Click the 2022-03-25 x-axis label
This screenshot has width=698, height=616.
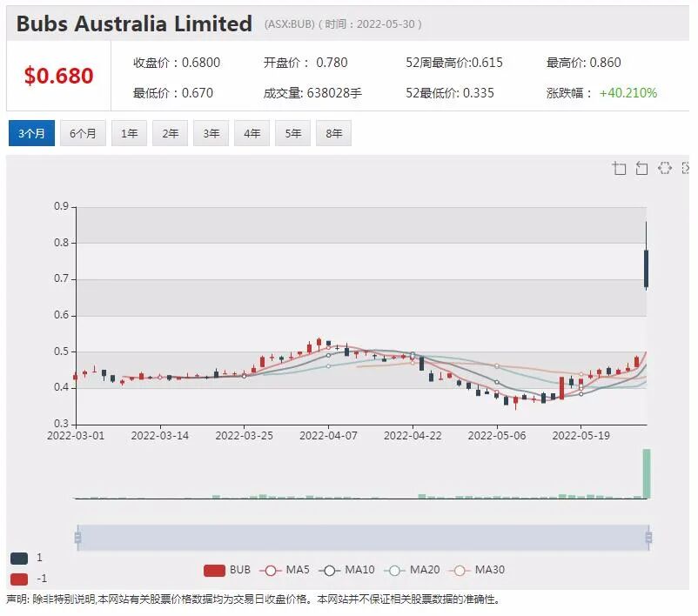(244, 436)
